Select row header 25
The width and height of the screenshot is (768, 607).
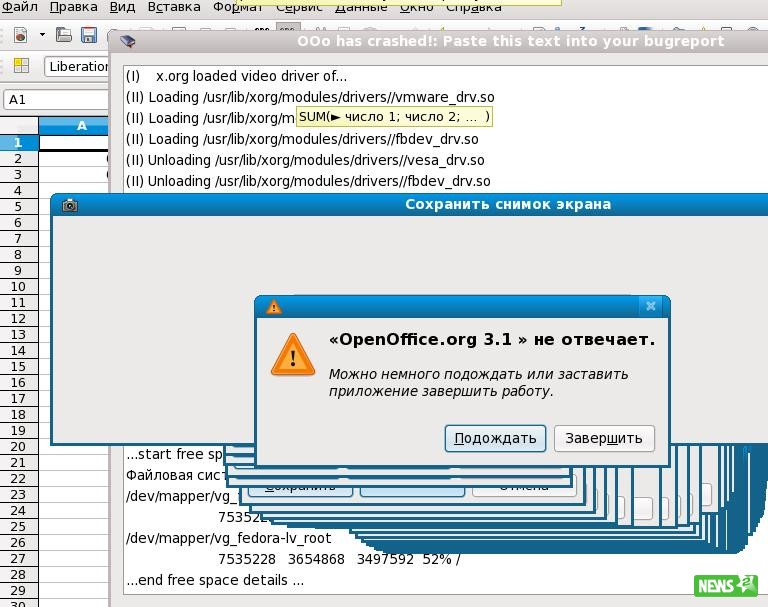[19, 527]
